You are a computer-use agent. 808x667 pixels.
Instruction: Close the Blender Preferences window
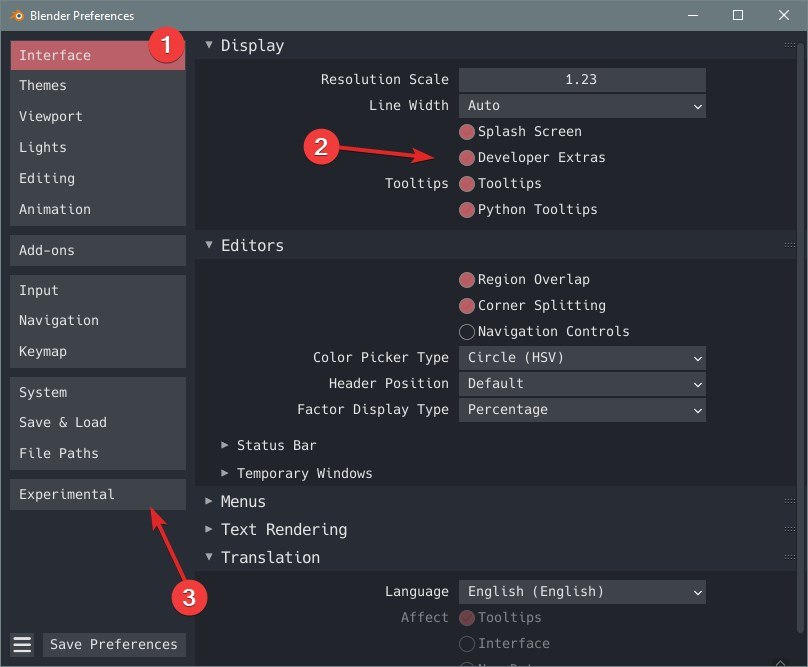click(784, 15)
